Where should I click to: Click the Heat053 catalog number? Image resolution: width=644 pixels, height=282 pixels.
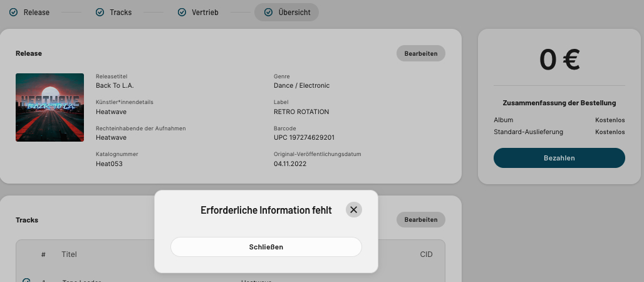[109, 164]
